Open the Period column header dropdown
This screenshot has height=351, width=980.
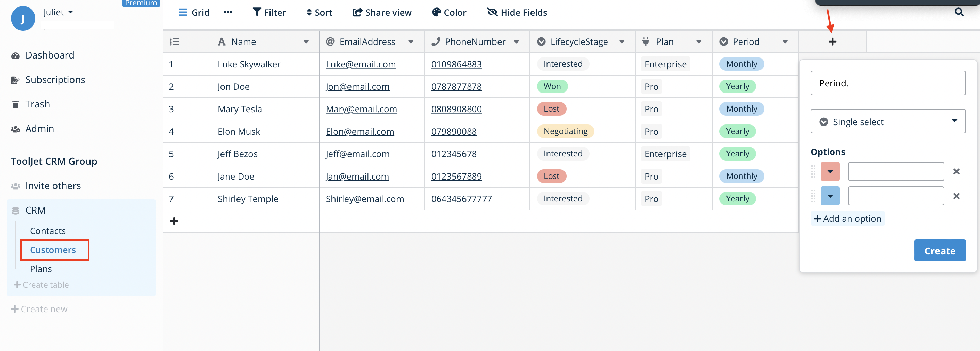pos(786,42)
